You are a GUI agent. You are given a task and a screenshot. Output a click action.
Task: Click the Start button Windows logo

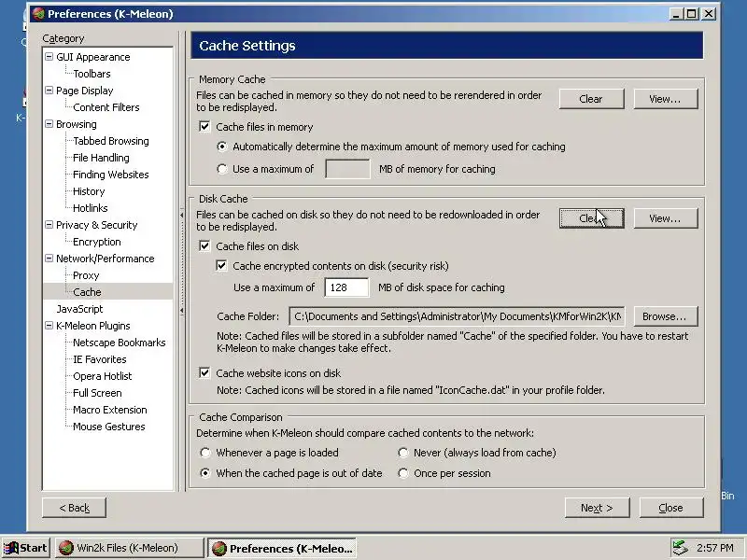click(x=10, y=548)
